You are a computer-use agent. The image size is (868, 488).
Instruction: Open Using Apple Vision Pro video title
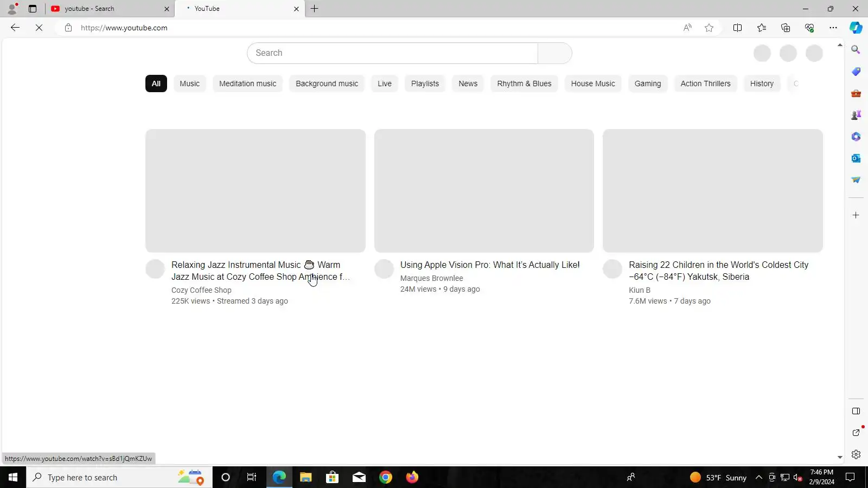point(490,265)
